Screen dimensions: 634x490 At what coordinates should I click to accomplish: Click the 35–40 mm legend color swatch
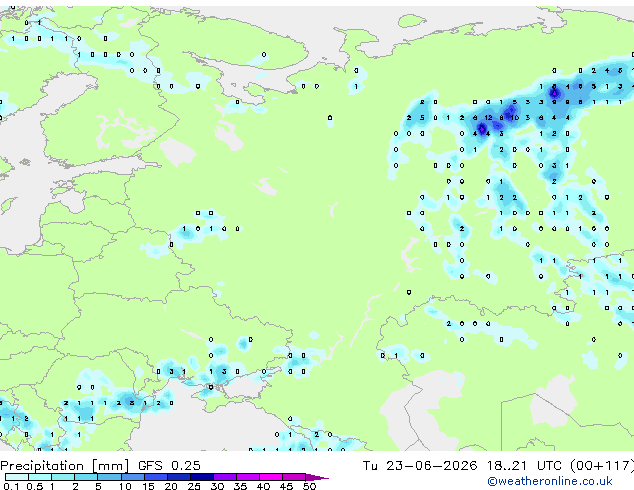click(x=247, y=477)
